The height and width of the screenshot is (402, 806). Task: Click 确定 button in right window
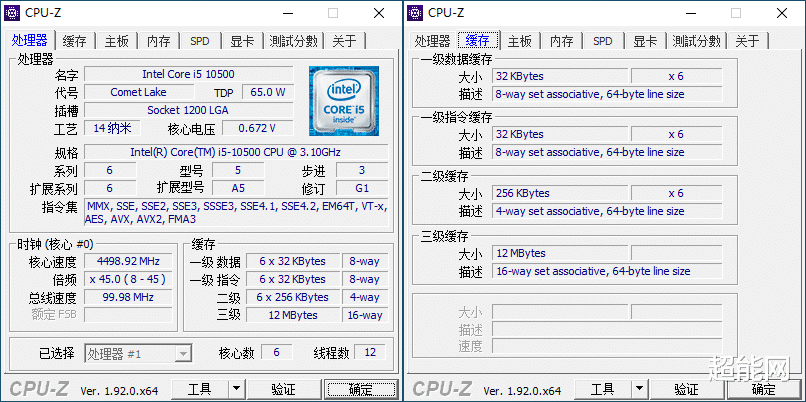click(764, 390)
